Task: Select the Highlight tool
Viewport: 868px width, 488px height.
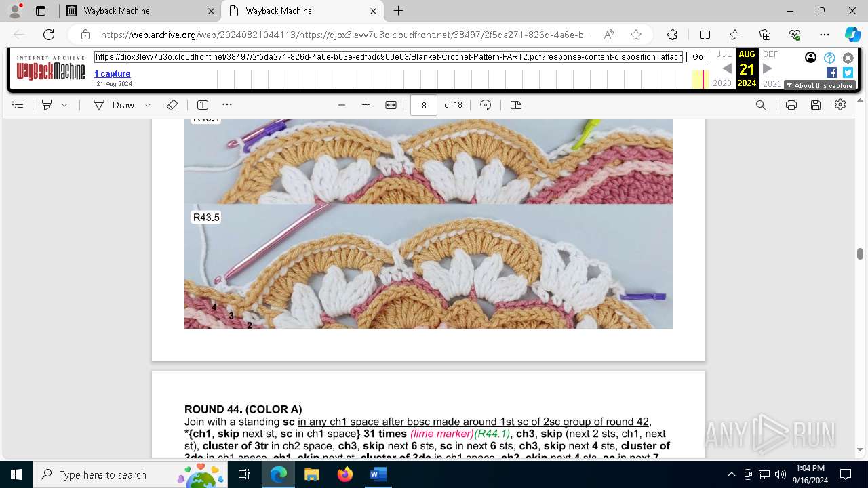Action: 47,105
